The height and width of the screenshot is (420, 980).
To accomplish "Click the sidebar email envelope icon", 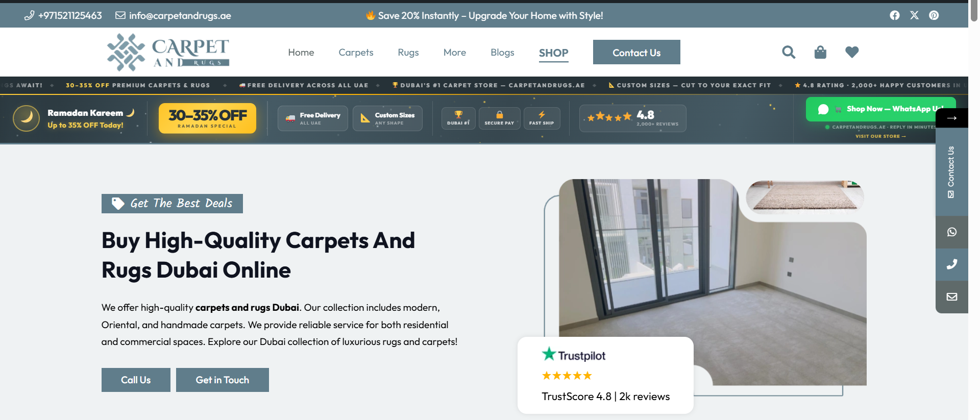I will click(951, 297).
